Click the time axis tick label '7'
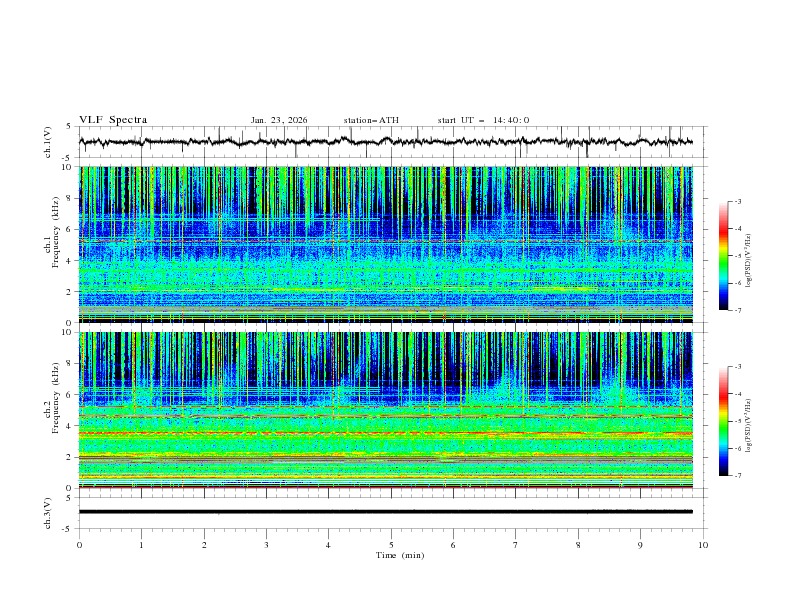 click(x=516, y=545)
